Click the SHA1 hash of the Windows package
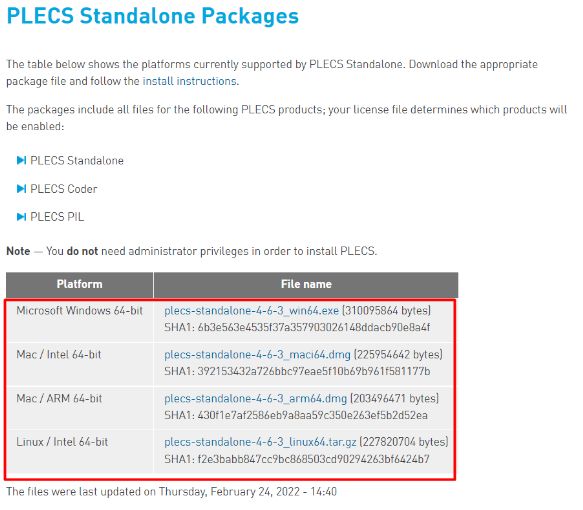 [x=297, y=327]
